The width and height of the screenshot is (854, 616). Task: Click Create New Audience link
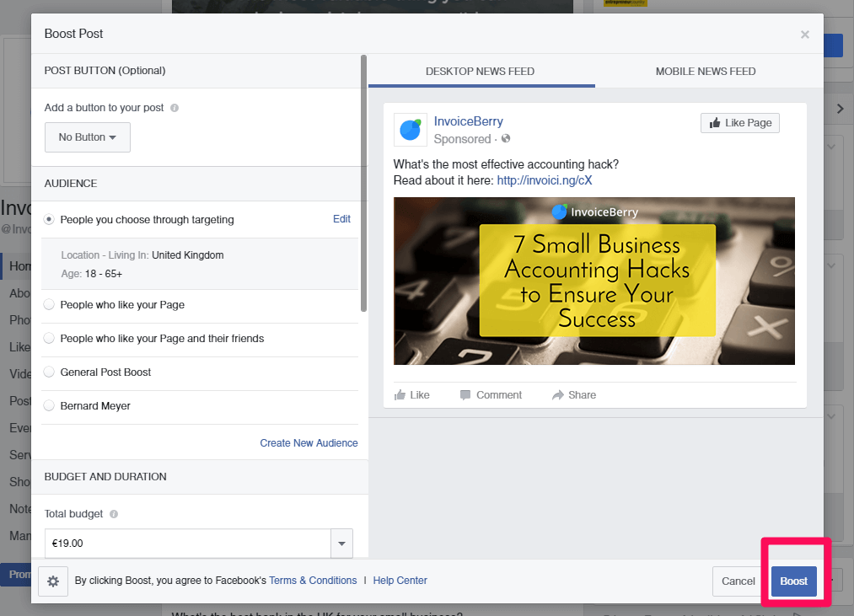(x=309, y=442)
